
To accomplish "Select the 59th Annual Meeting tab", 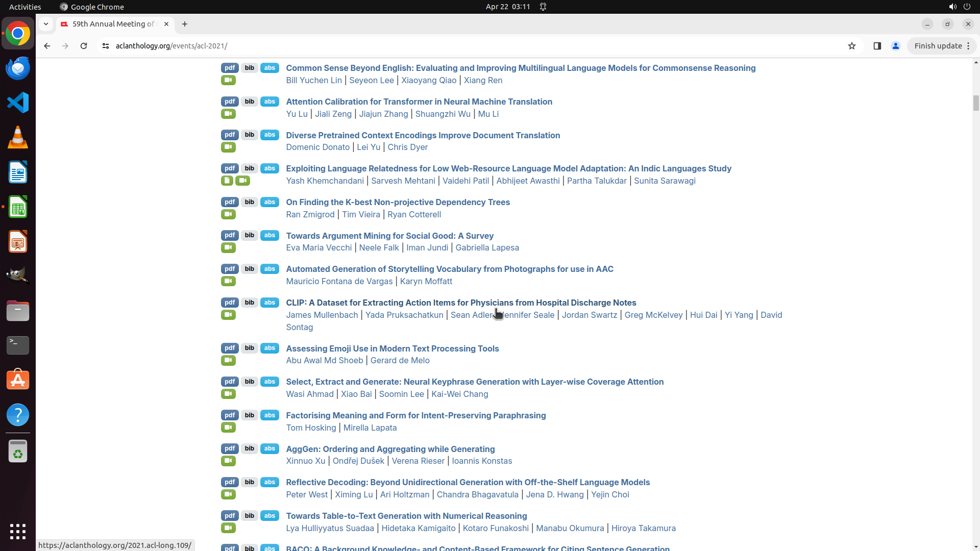I will 113,24.
